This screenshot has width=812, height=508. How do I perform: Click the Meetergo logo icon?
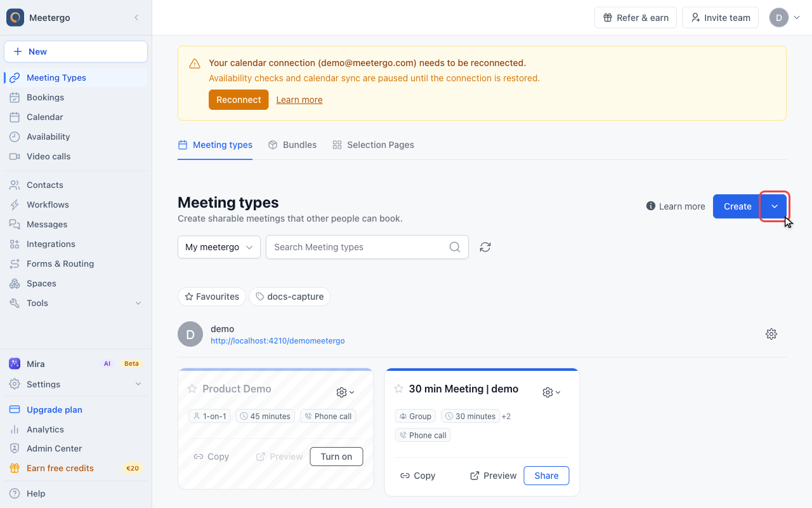(x=15, y=18)
